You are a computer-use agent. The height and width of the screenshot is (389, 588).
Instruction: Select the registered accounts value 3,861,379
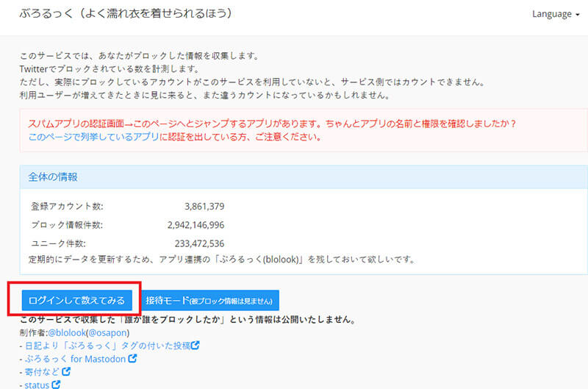click(204, 207)
